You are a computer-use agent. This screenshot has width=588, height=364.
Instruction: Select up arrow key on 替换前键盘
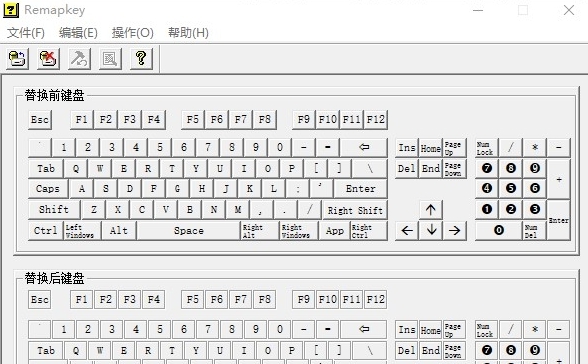(x=431, y=210)
